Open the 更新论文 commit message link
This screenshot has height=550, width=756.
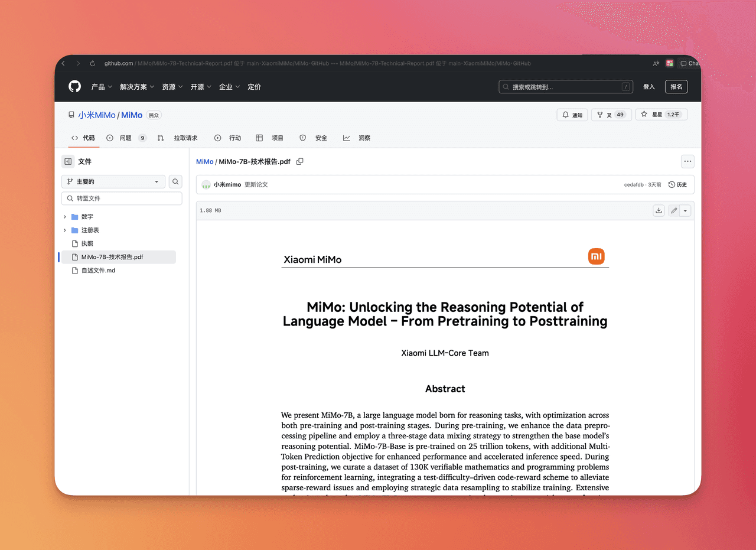click(x=256, y=184)
